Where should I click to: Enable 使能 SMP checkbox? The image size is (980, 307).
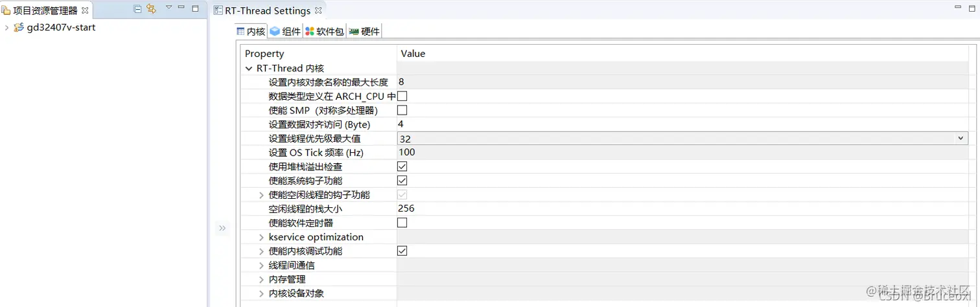tap(402, 110)
